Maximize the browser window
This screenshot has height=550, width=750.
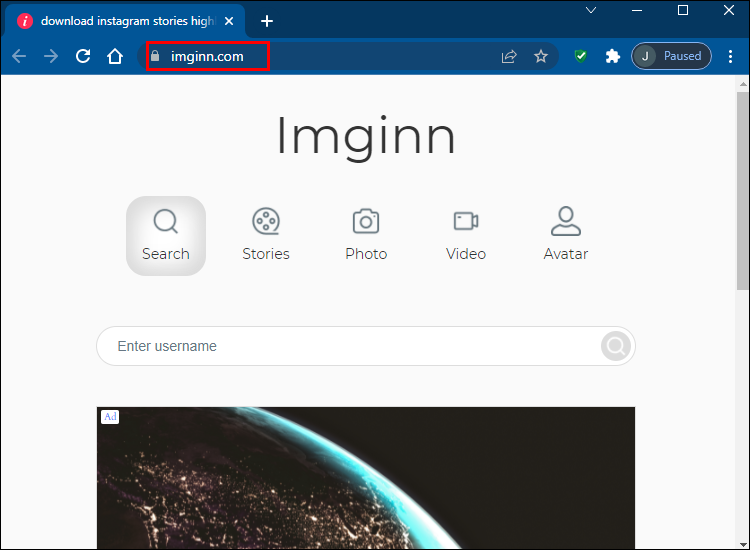tap(683, 10)
